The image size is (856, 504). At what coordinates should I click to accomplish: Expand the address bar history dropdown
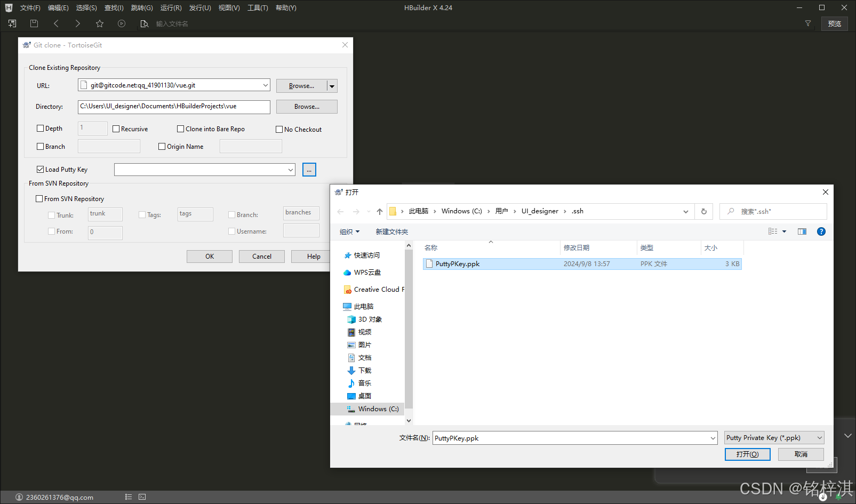(686, 212)
